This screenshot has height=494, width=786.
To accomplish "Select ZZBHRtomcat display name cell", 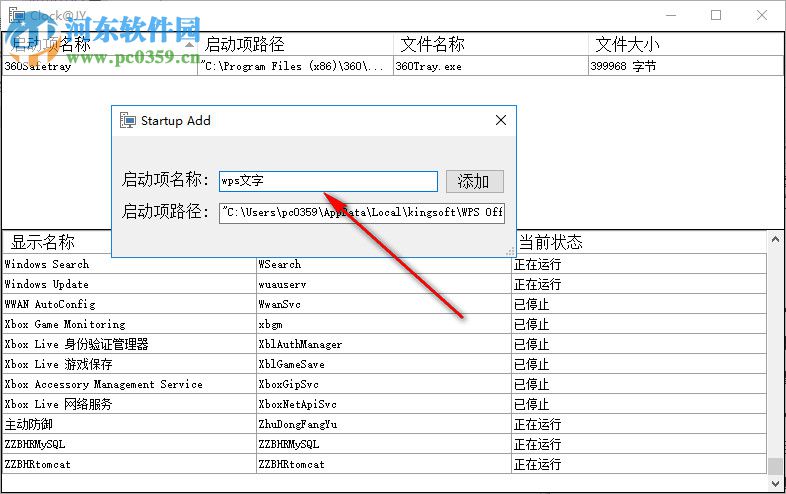I will (129, 464).
